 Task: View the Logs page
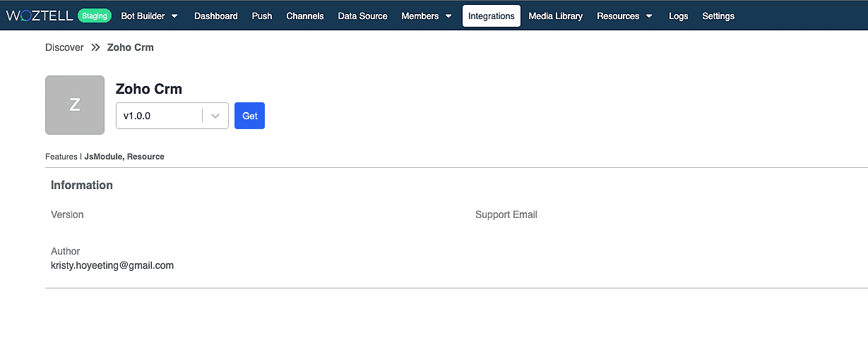pos(678,16)
